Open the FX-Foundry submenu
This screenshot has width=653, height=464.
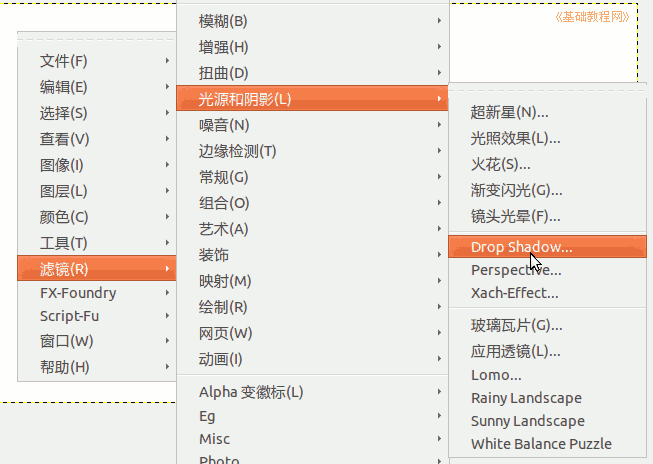coord(97,293)
